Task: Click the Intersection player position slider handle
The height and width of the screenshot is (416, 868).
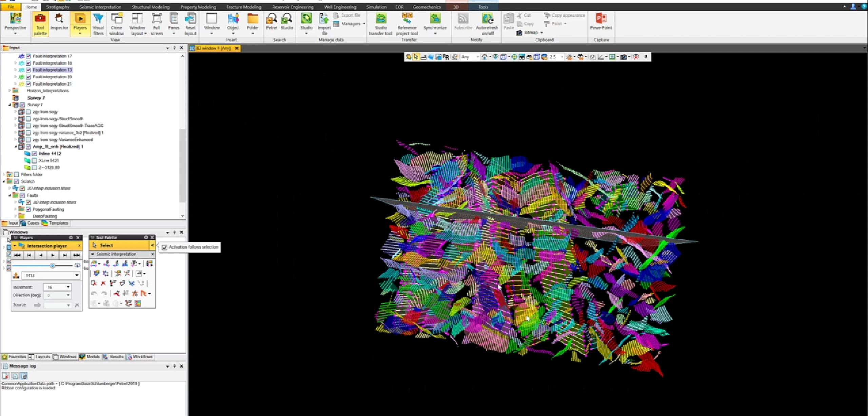Action: [x=53, y=265]
